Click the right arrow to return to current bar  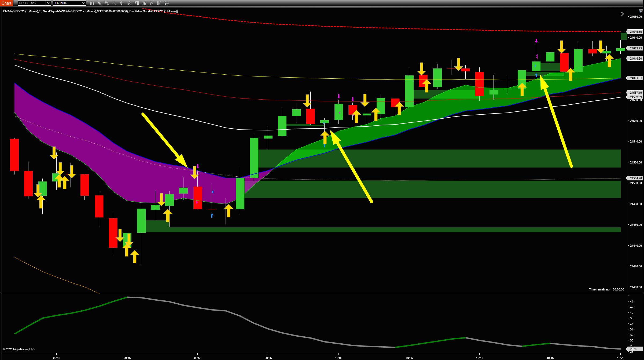tap(621, 14)
